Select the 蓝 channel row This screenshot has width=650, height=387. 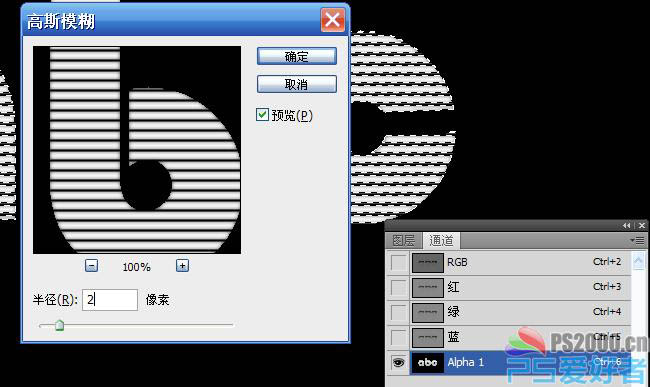pos(508,337)
